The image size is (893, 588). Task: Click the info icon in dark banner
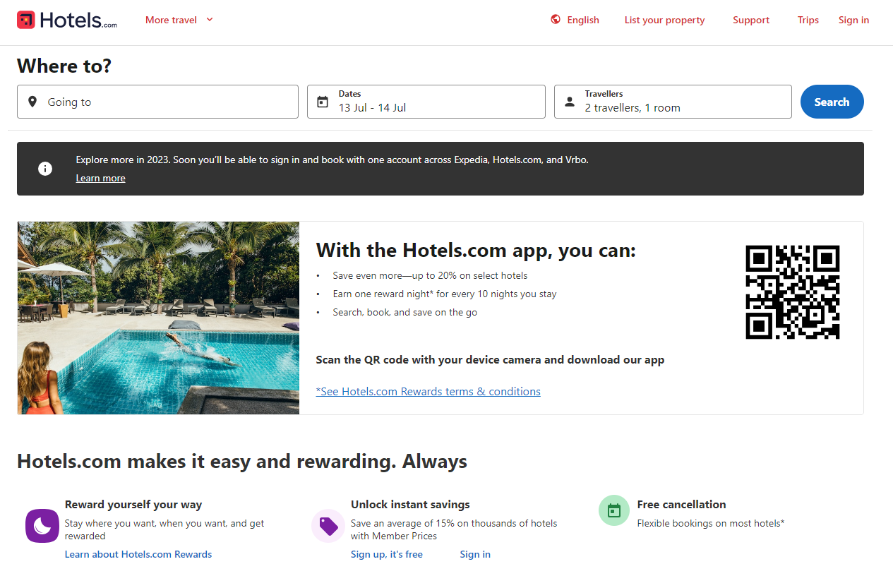pyautogui.click(x=45, y=169)
